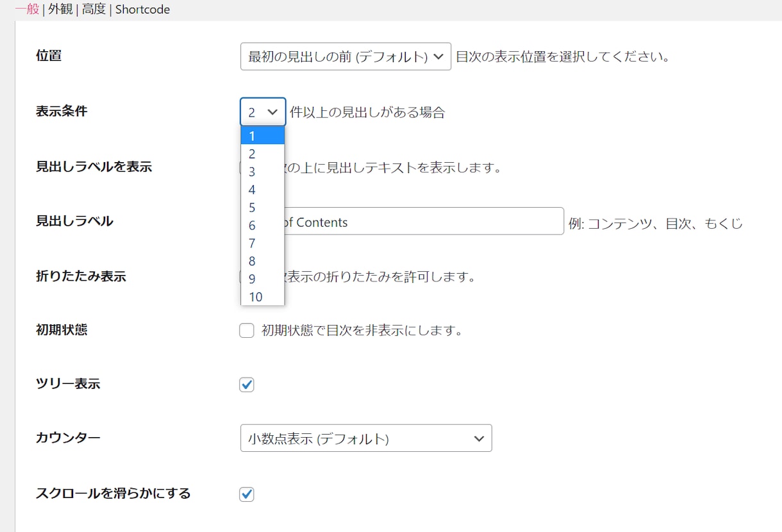This screenshot has width=782, height=532.
Task: Click the 位置 setting label
Action: coord(49,56)
